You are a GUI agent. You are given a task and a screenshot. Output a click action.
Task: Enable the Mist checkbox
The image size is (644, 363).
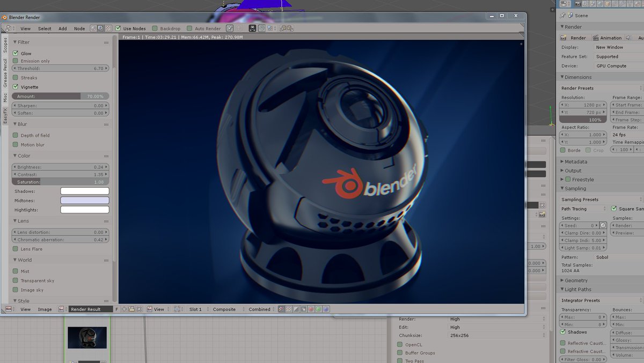(x=16, y=271)
